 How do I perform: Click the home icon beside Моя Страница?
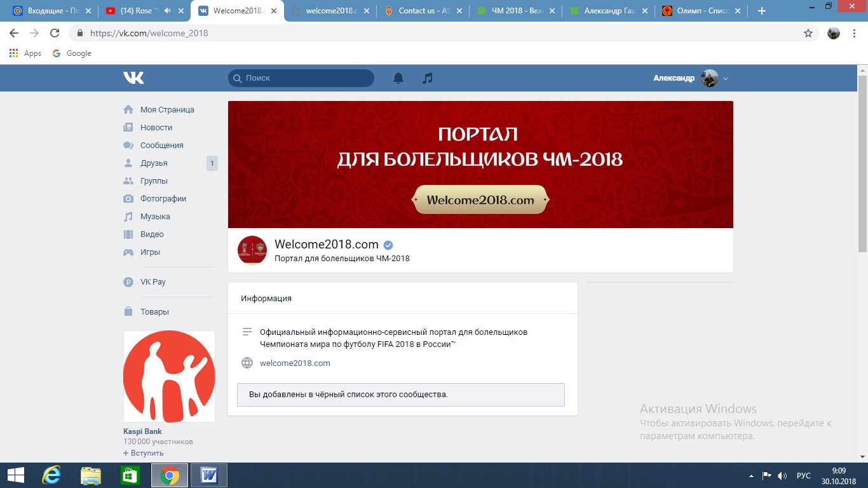(x=128, y=109)
